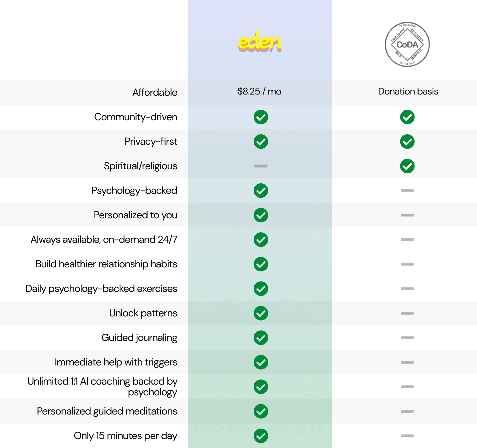Image resolution: width=477 pixels, height=448 pixels.
Task: Click the CoDA circular logo
Action: [407, 44]
